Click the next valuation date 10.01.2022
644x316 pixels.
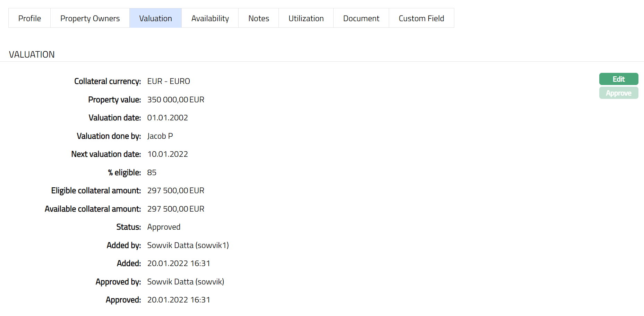(168, 154)
